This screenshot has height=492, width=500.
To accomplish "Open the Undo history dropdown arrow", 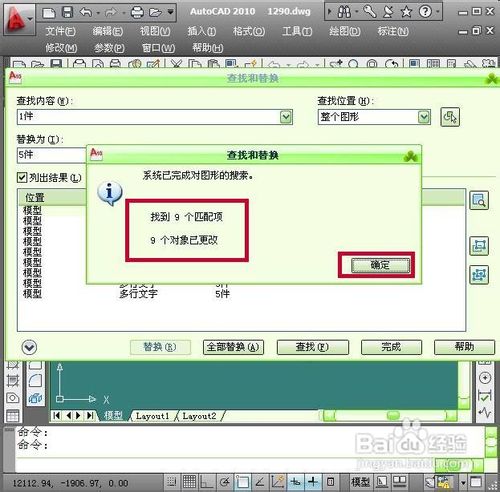I will tap(98, 13).
